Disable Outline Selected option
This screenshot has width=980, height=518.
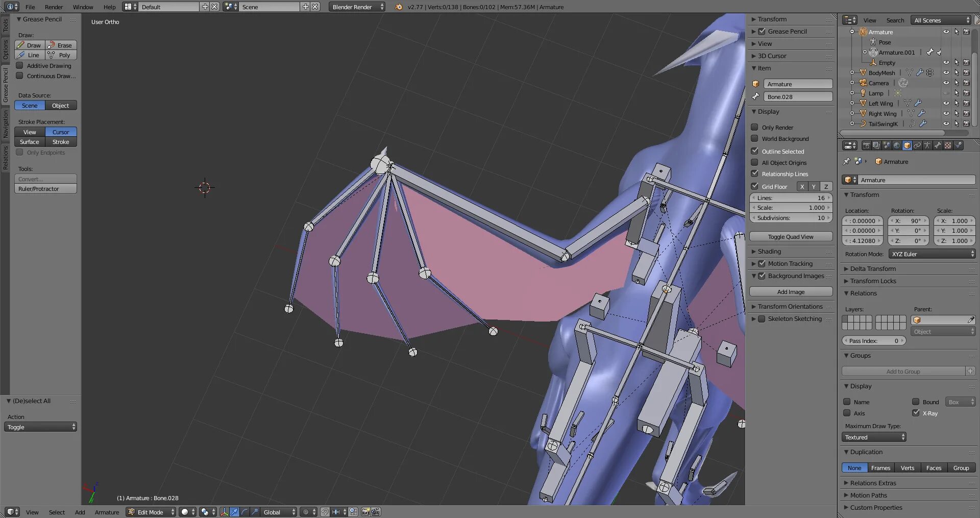click(x=754, y=151)
